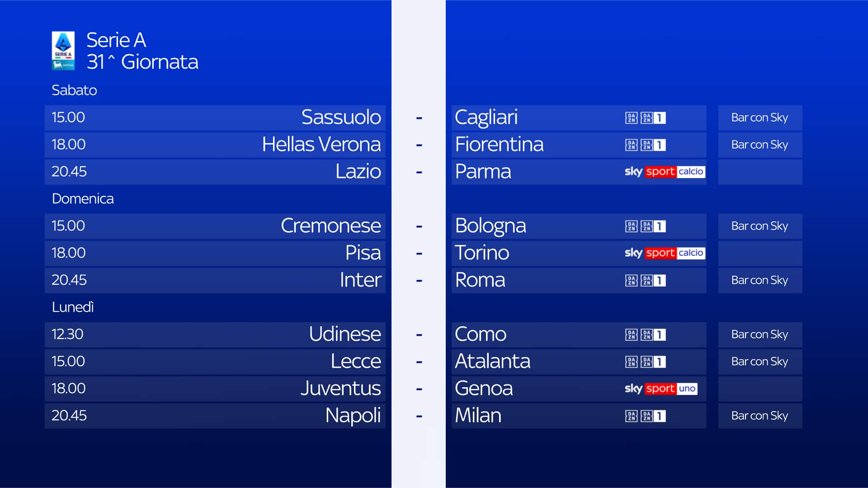Click the DAZN 1 logo for Como
868x488 pixels.
[653, 335]
